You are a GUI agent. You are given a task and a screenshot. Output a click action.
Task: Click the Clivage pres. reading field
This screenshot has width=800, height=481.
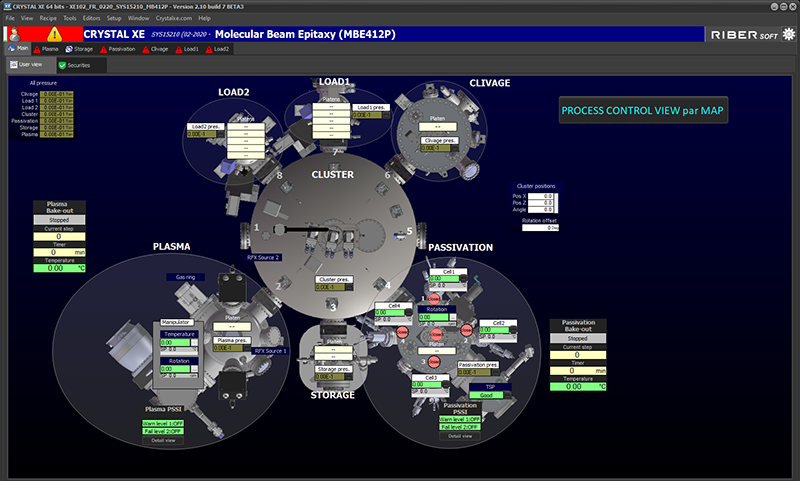435,148
